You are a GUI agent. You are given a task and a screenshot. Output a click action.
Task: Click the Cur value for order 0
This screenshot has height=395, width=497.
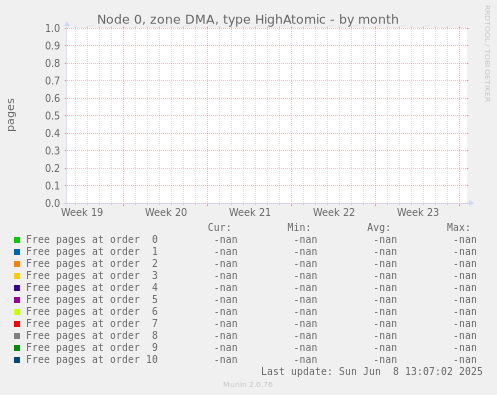pyautogui.click(x=226, y=240)
